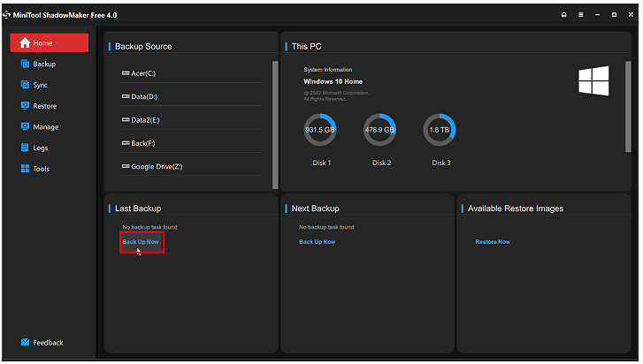Click the Windows logo in This PC
The height and width of the screenshot is (364, 643).
[593, 80]
